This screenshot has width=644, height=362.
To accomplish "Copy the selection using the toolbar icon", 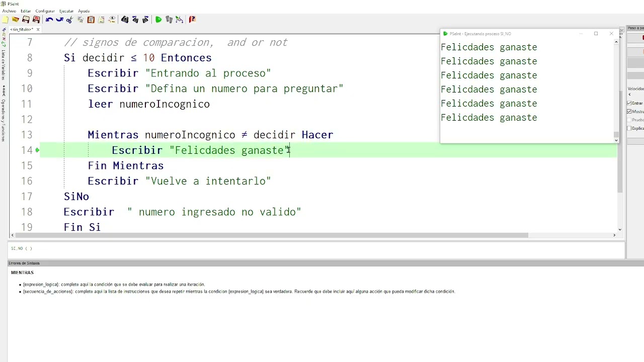I will [x=80, y=20].
